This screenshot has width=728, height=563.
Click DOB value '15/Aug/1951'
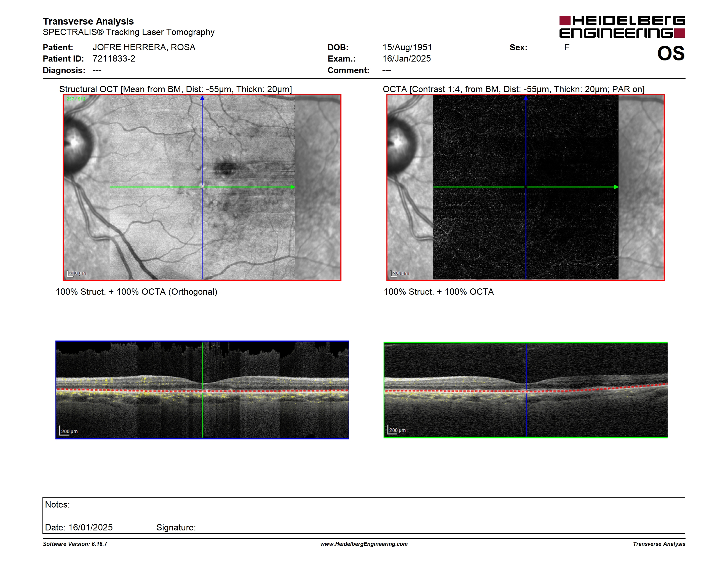(x=407, y=47)
